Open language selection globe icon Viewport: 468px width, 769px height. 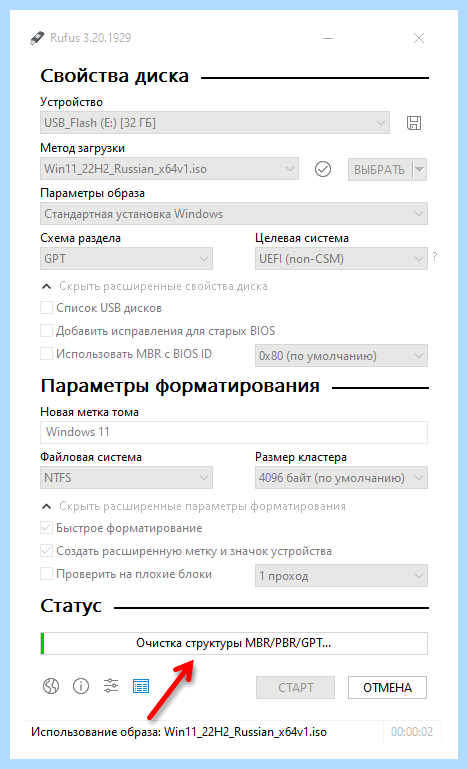pyautogui.click(x=51, y=686)
